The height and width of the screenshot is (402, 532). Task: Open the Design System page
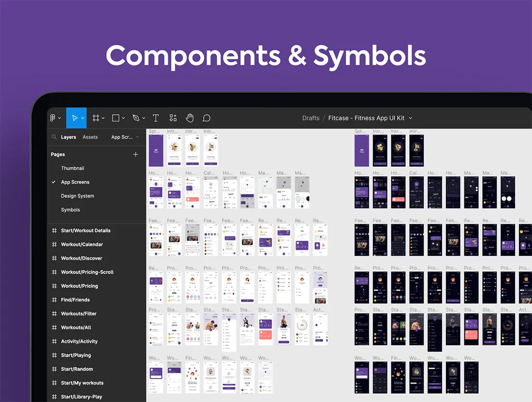[77, 196]
